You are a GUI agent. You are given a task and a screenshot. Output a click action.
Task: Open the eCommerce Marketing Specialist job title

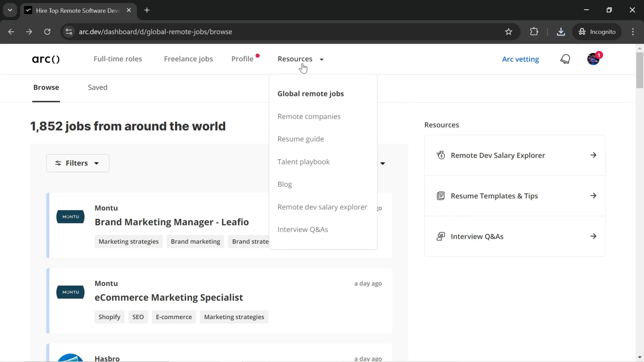click(x=169, y=297)
